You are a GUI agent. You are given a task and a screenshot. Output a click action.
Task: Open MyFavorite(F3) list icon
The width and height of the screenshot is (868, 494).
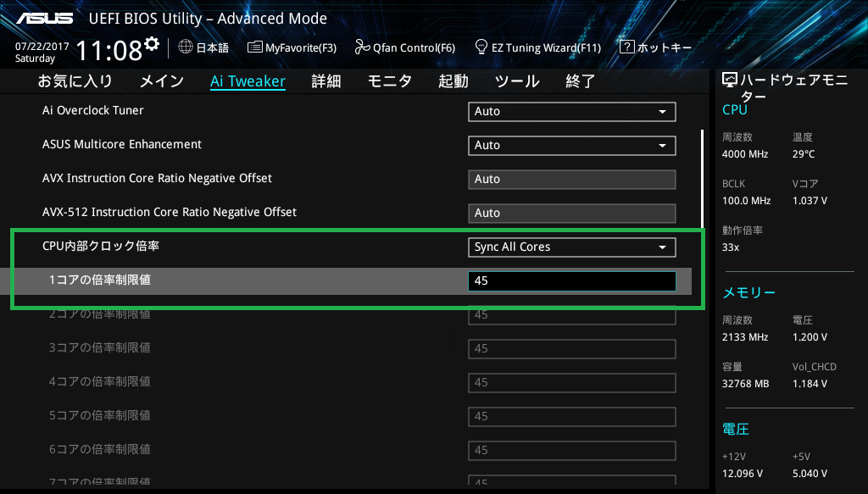pyautogui.click(x=254, y=47)
